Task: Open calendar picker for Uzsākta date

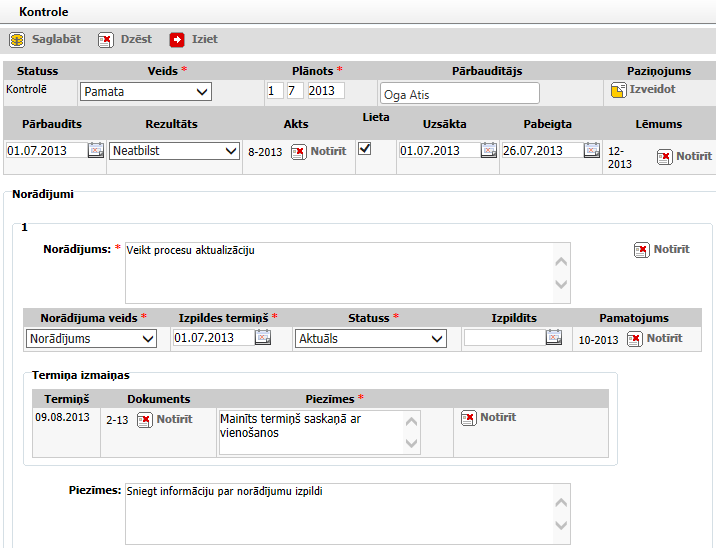Action: pos(488,151)
